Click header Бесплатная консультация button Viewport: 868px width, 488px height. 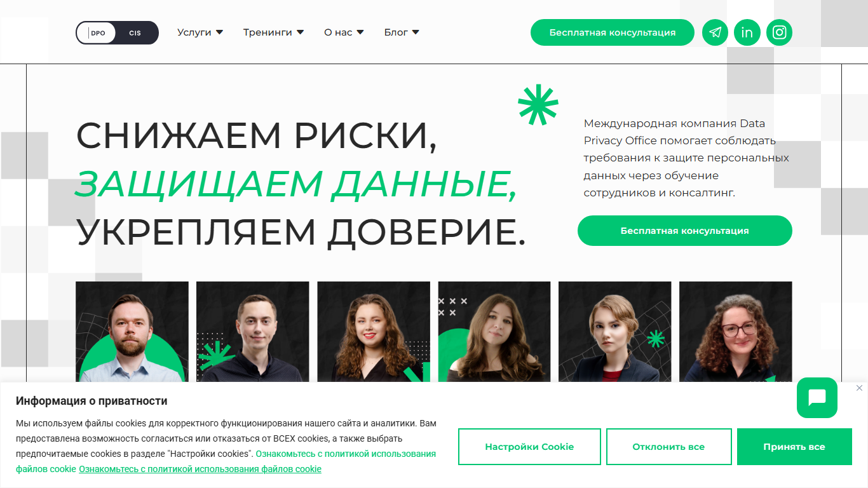pos(613,32)
